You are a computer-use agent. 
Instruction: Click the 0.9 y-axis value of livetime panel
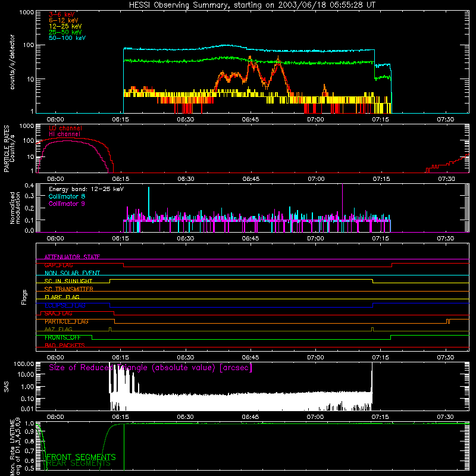pyautogui.click(x=29, y=432)
